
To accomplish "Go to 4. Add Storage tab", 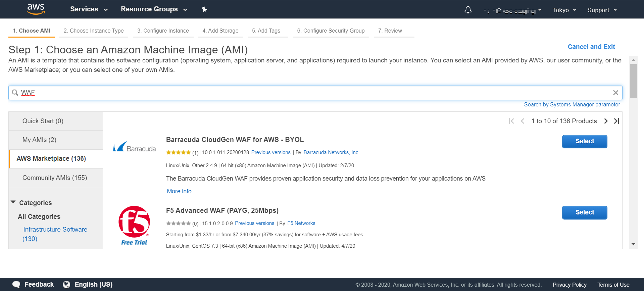I will [220, 31].
